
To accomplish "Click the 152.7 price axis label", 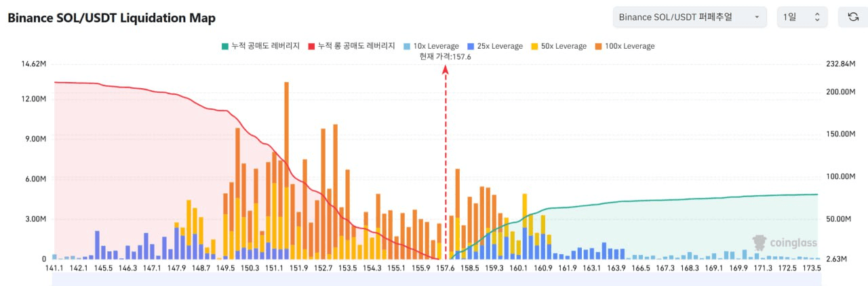I will [323, 268].
